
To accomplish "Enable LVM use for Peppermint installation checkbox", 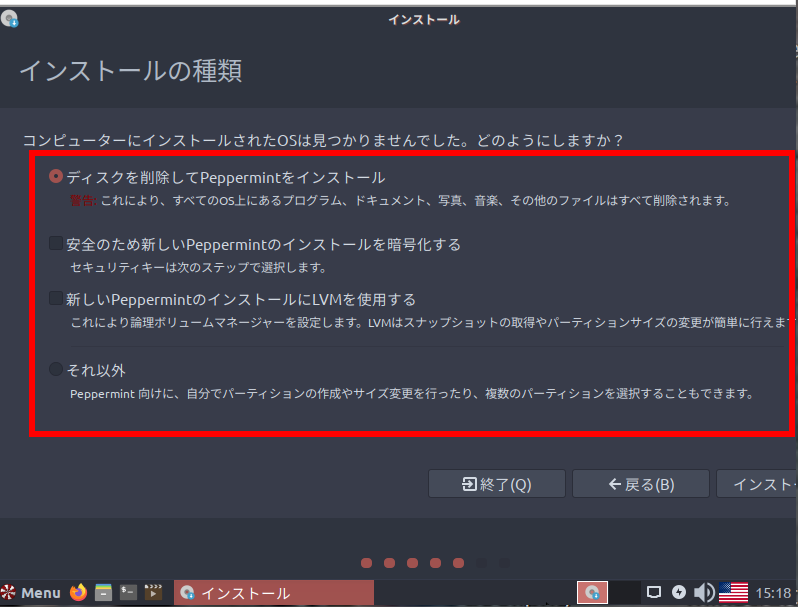I will click(x=56, y=298).
